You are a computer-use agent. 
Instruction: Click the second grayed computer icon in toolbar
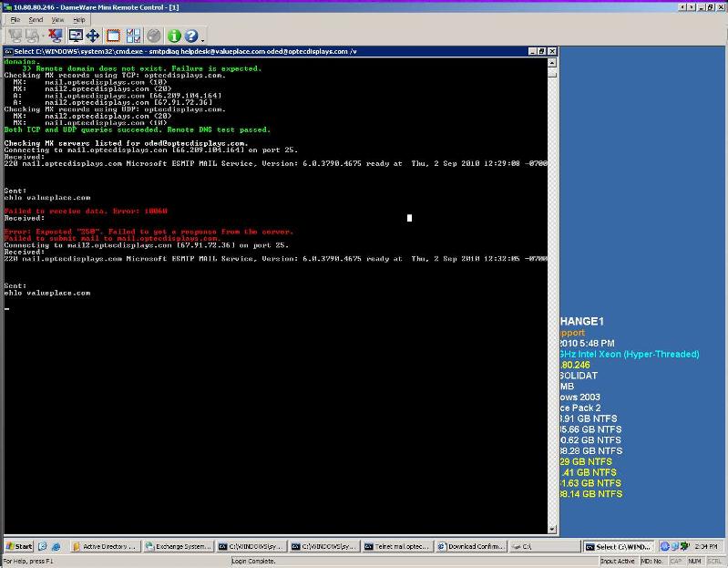pyautogui.click(x=34, y=36)
